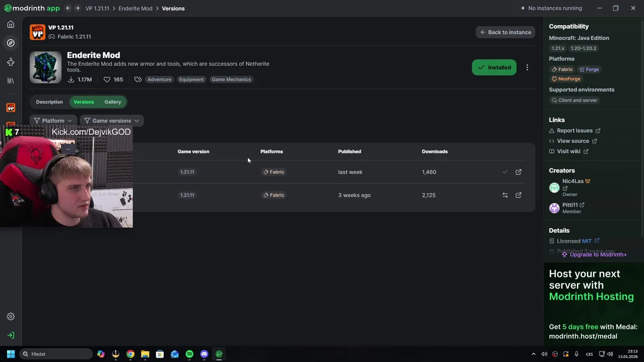Open app settings gear icon
Screen dimensions: 644x362
coord(11,316)
